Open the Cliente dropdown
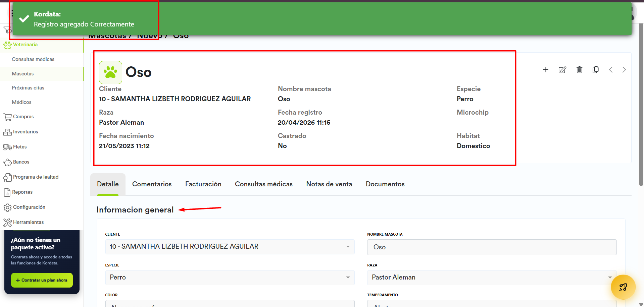The width and height of the screenshot is (644, 307). pyautogui.click(x=230, y=247)
